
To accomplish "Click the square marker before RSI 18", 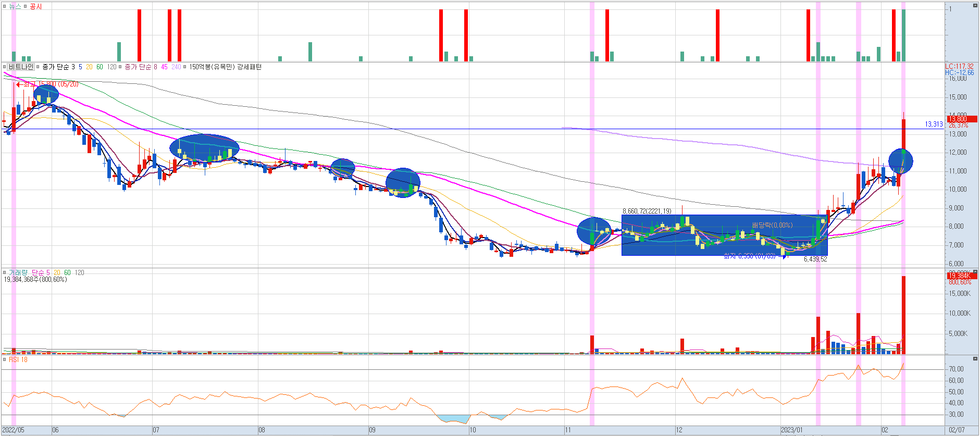I will [5, 359].
